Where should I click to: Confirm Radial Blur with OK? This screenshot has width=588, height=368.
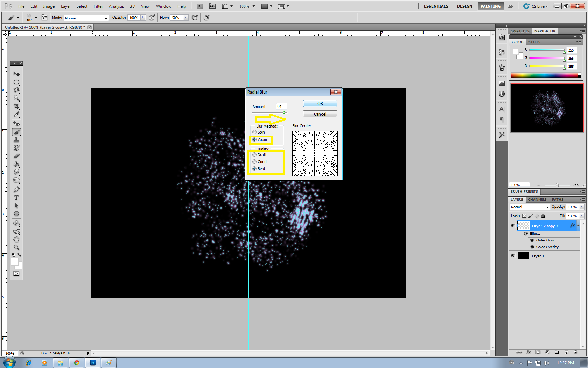point(320,104)
